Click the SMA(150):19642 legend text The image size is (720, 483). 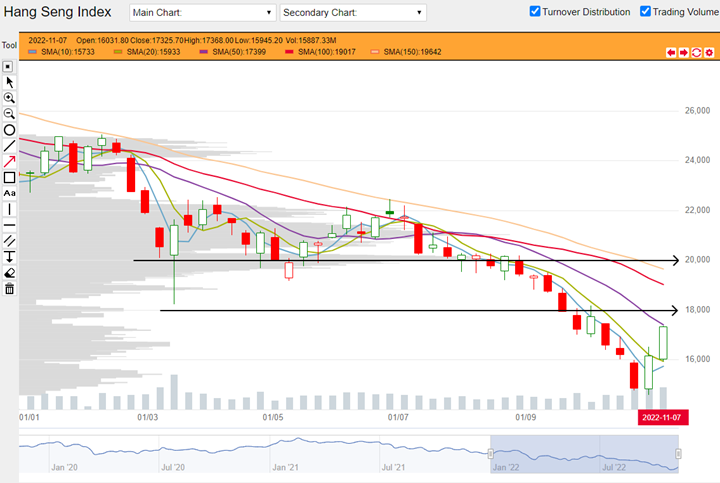(412, 52)
